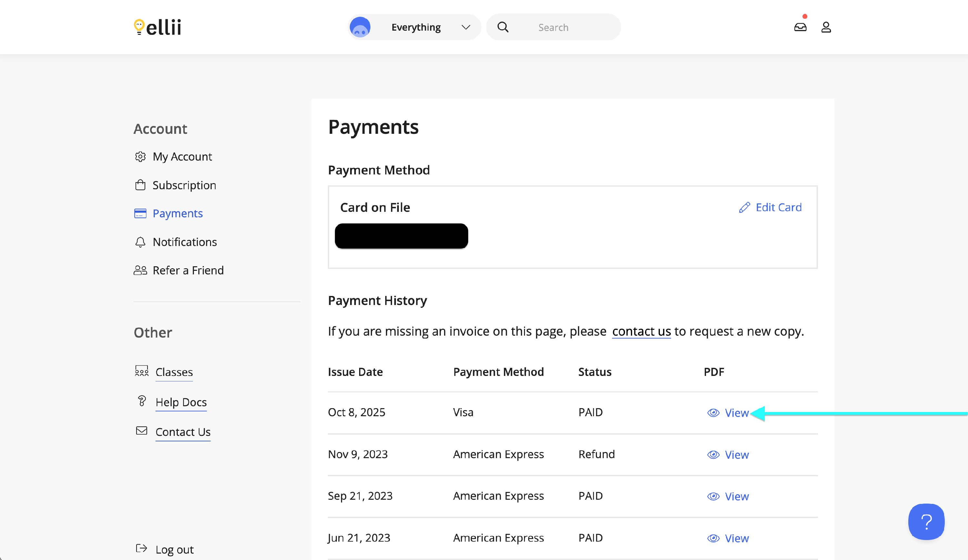This screenshot has width=968, height=560.
Task: Open the Help Docs link
Action: point(181,402)
